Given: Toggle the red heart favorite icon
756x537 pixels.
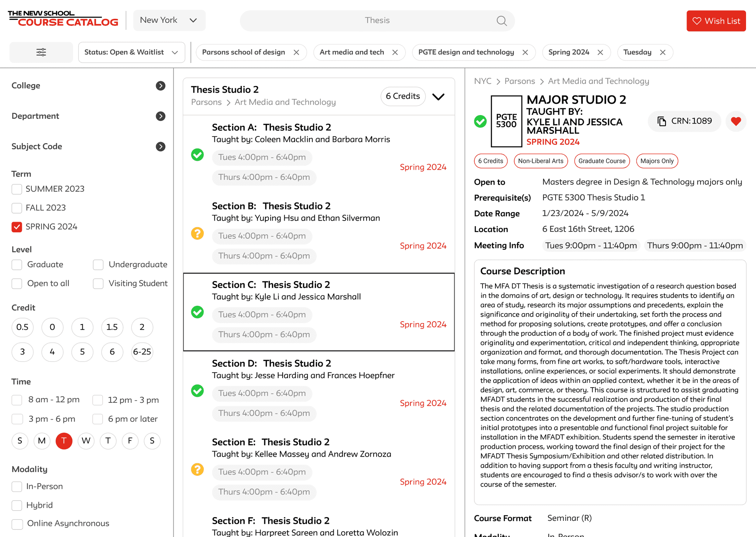Looking at the screenshot, I should point(736,121).
